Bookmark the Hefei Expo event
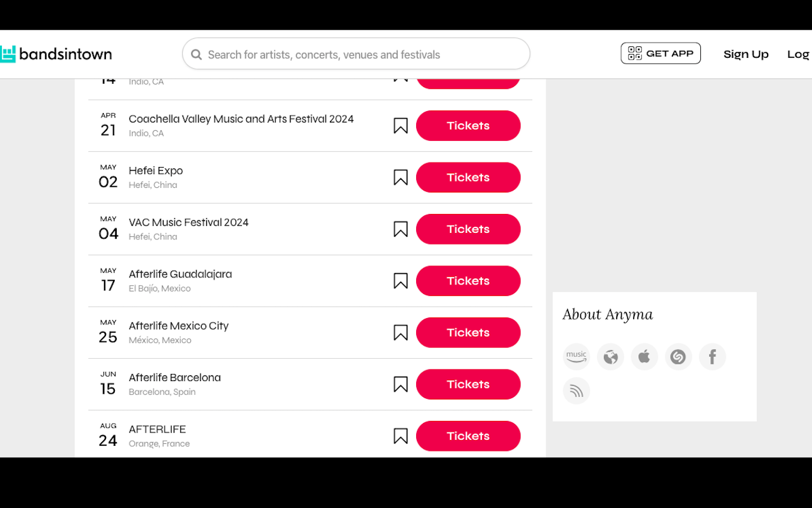Image resolution: width=812 pixels, height=508 pixels. pyautogui.click(x=400, y=177)
